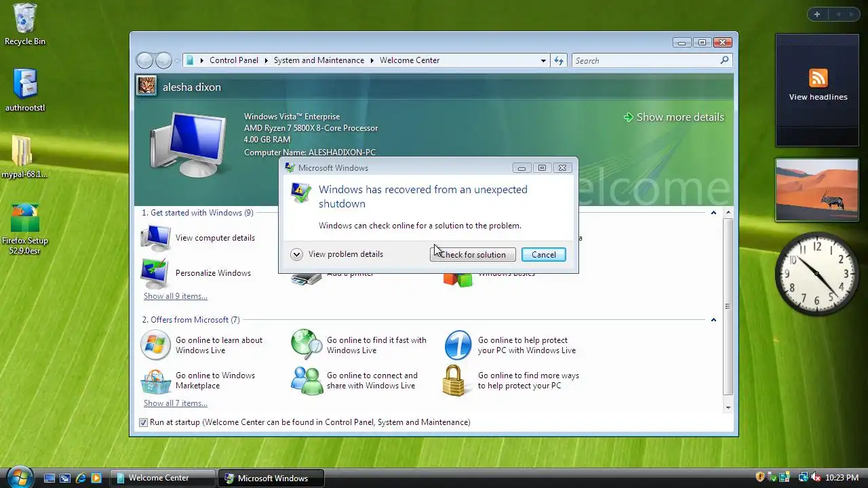Click Personalize Windows text item
The height and width of the screenshot is (488, 868).
[213, 273]
